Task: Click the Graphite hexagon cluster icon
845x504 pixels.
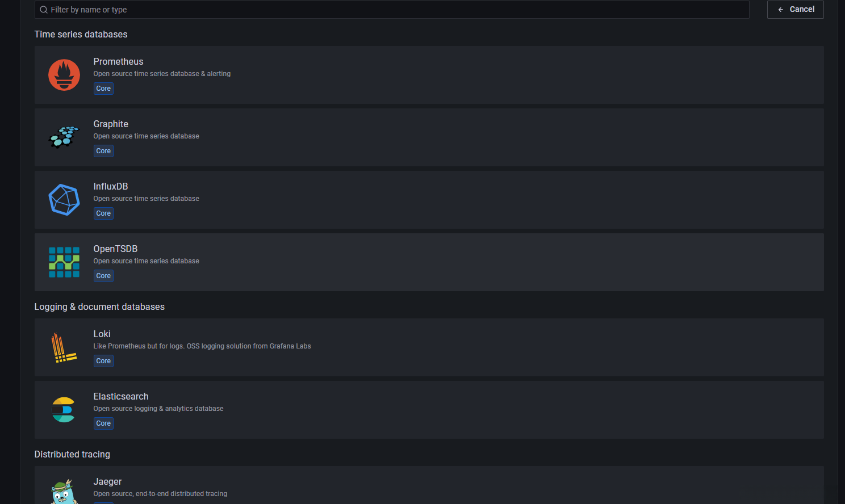Action: coord(64,137)
